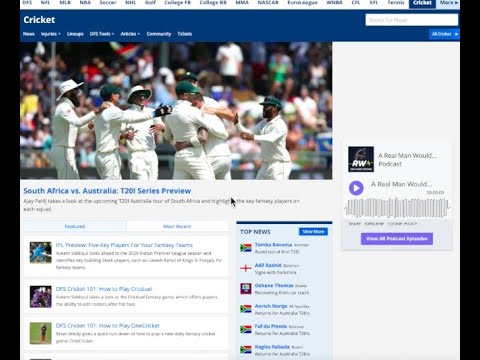Open the Soccer sport tab

click(x=108, y=3)
